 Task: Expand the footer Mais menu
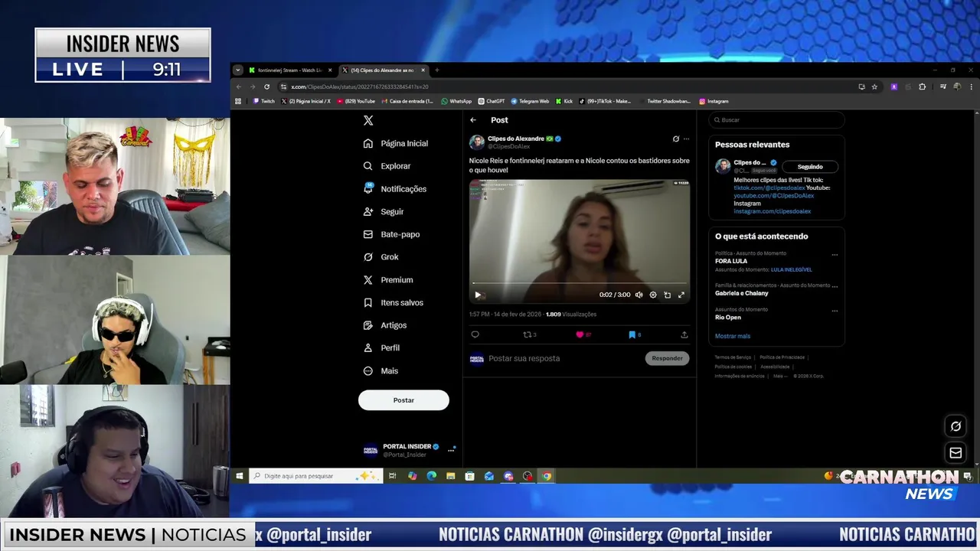coord(779,376)
